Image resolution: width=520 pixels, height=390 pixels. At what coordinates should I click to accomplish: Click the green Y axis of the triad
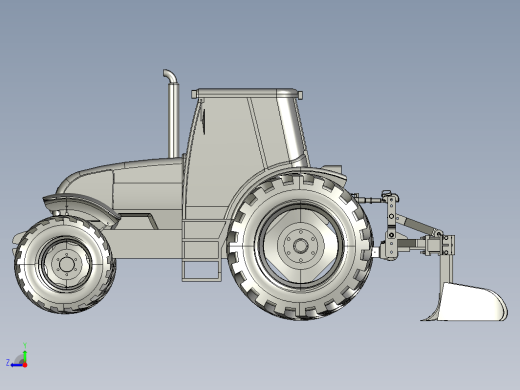[25, 357]
